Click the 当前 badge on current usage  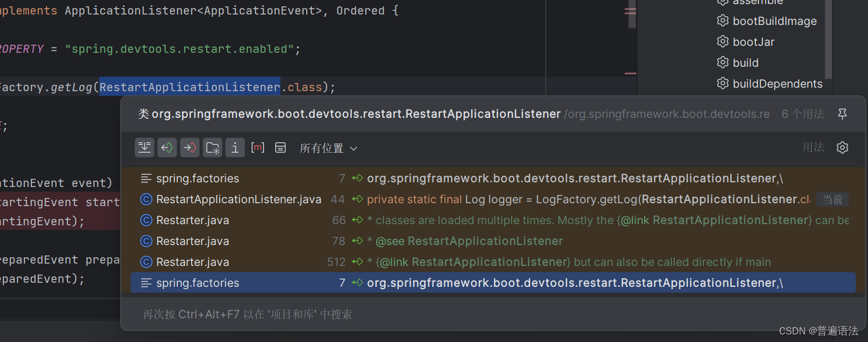(833, 199)
